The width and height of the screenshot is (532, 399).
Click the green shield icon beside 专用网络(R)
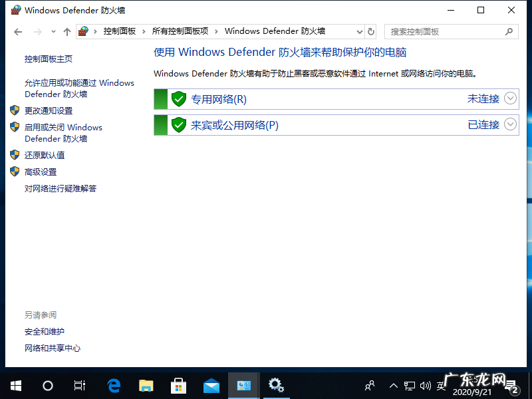click(x=179, y=99)
